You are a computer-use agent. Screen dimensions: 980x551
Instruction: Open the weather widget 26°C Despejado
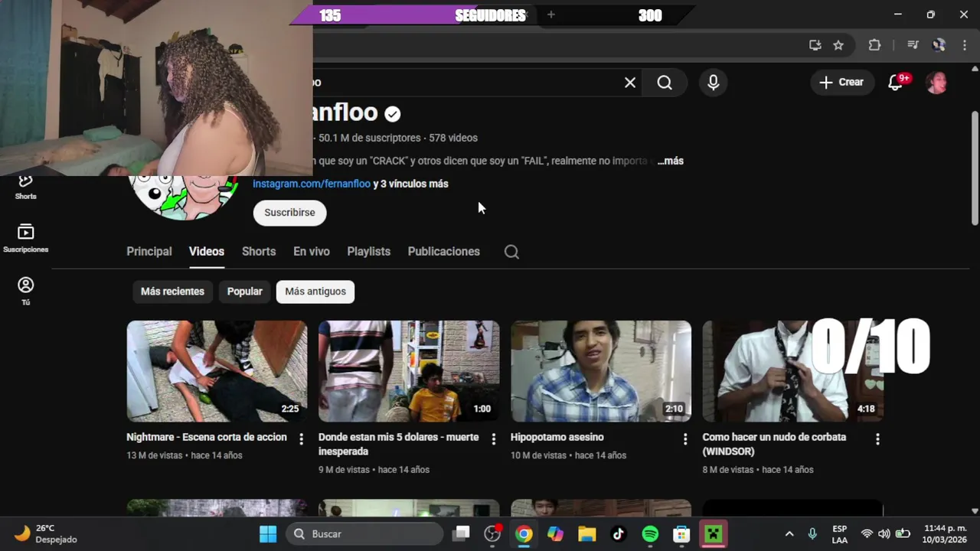(x=47, y=533)
